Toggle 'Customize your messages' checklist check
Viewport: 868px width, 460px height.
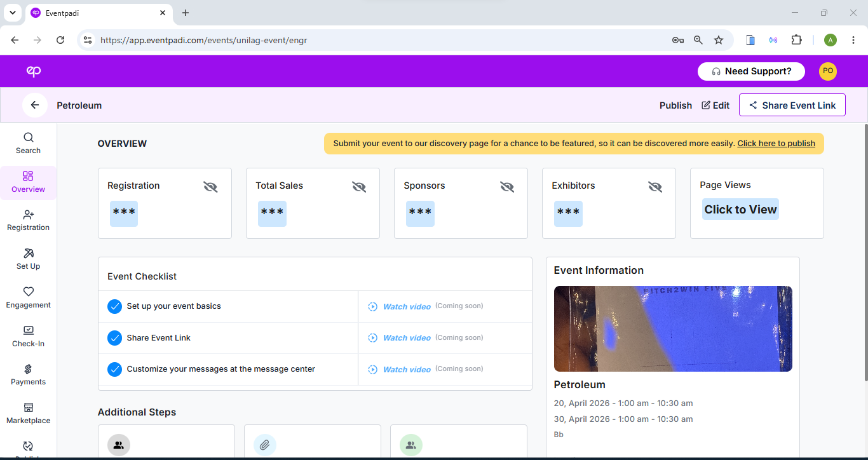pyautogui.click(x=114, y=369)
